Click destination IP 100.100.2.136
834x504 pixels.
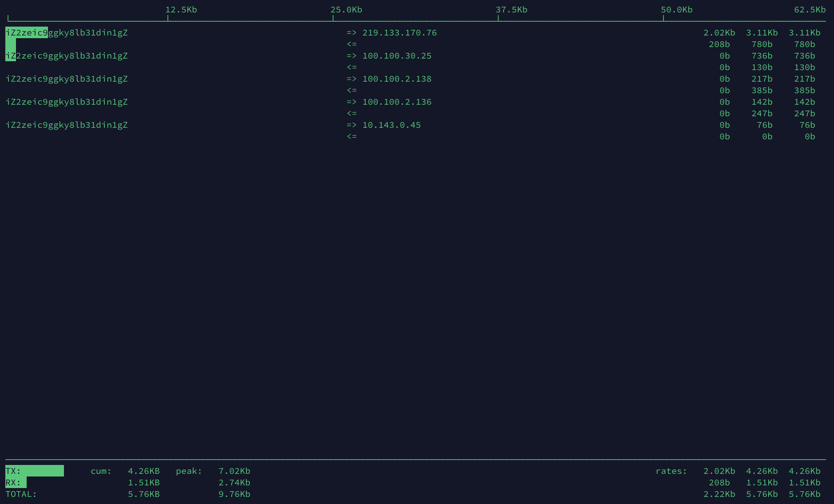pos(397,102)
